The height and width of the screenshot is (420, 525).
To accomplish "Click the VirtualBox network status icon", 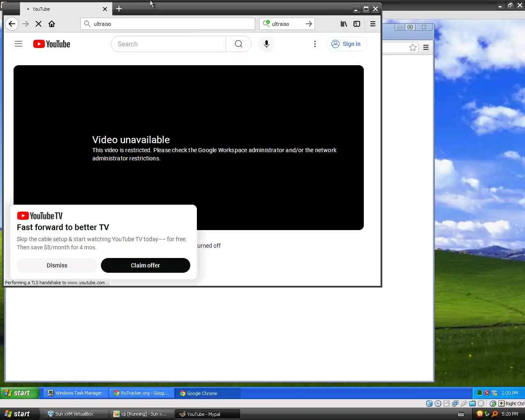I will [x=455, y=404].
